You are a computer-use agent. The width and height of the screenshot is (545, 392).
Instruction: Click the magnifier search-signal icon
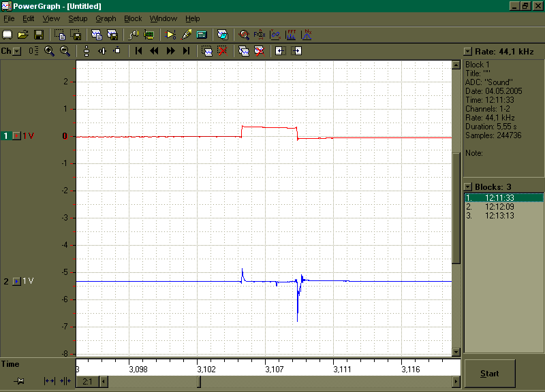point(244,35)
